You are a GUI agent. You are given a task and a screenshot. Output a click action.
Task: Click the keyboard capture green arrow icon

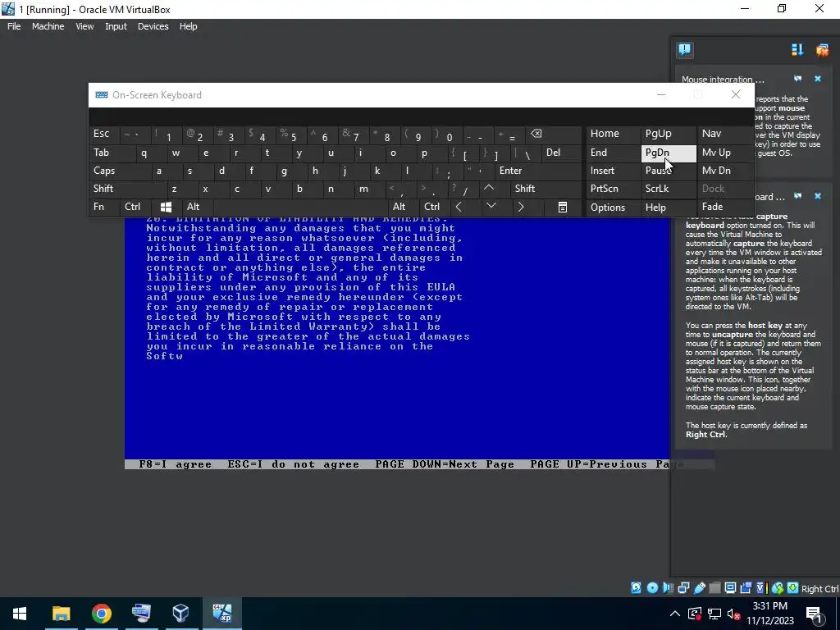(793, 588)
